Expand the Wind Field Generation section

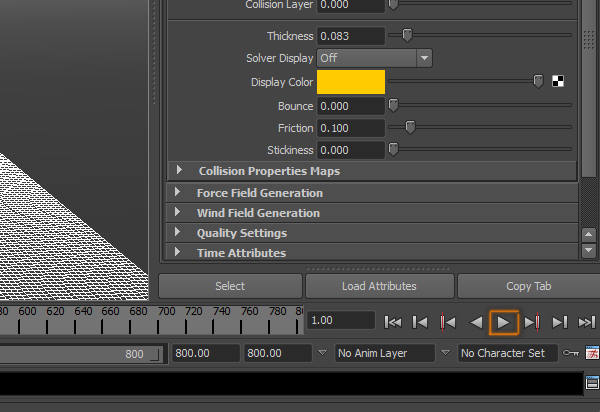(178, 213)
